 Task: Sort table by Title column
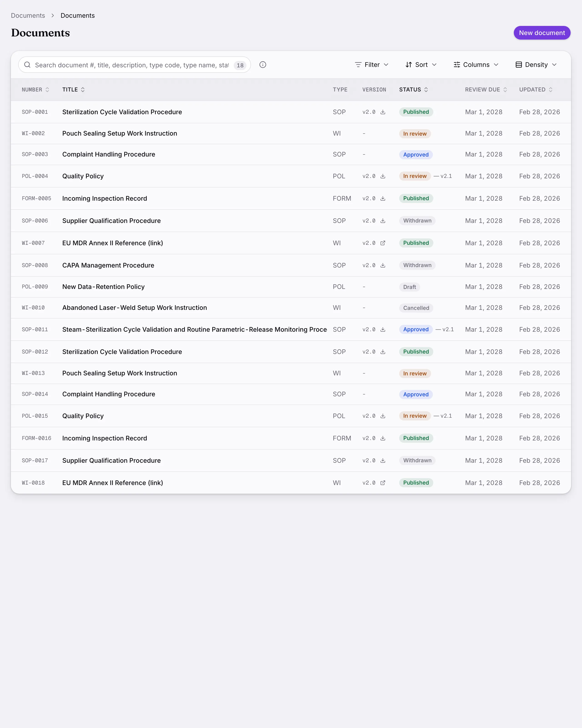74,90
